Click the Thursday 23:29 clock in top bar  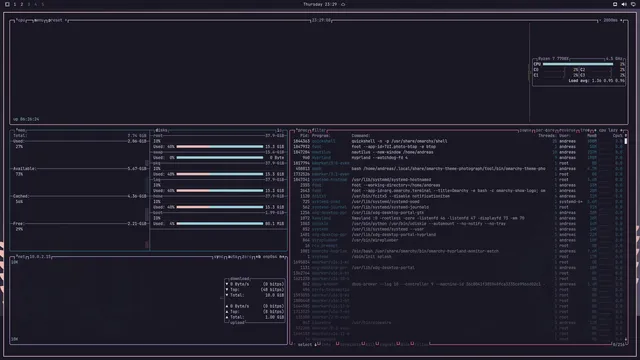(x=320, y=4)
